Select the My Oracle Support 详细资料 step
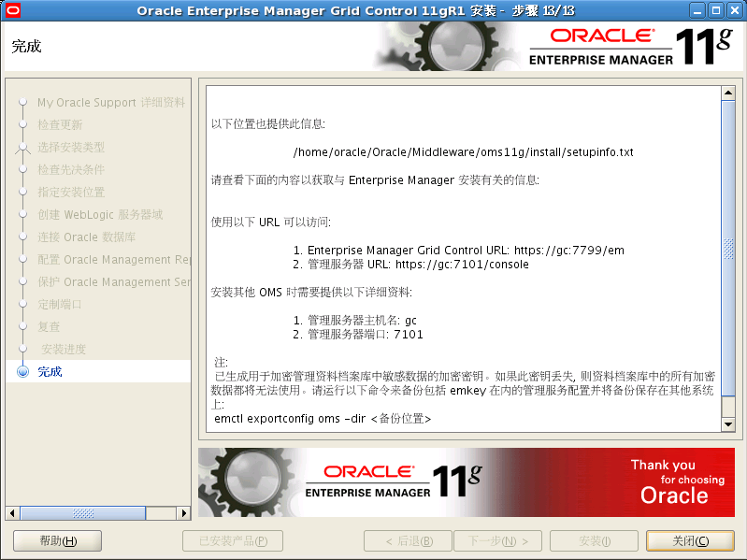Image resolution: width=747 pixels, height=560 pixels. click(111, 103)
